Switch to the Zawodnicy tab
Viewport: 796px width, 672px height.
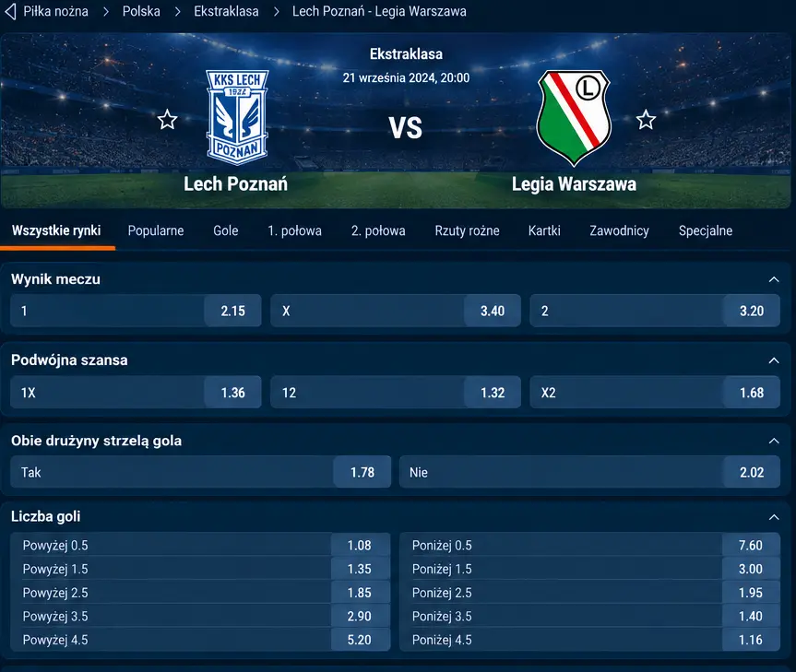point(619,230)
